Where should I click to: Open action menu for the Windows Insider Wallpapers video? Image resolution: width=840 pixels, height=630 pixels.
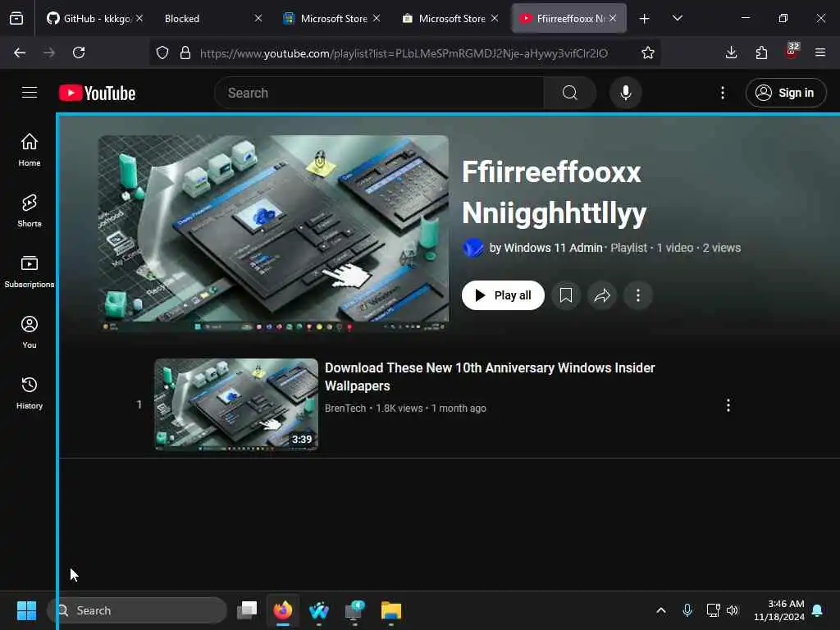728,405
